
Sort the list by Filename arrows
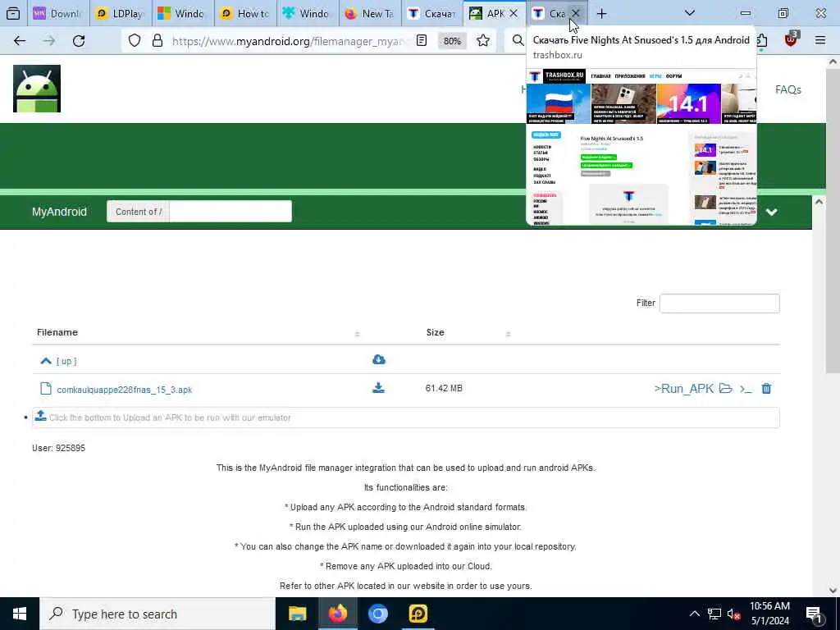[x=358, y=334]
